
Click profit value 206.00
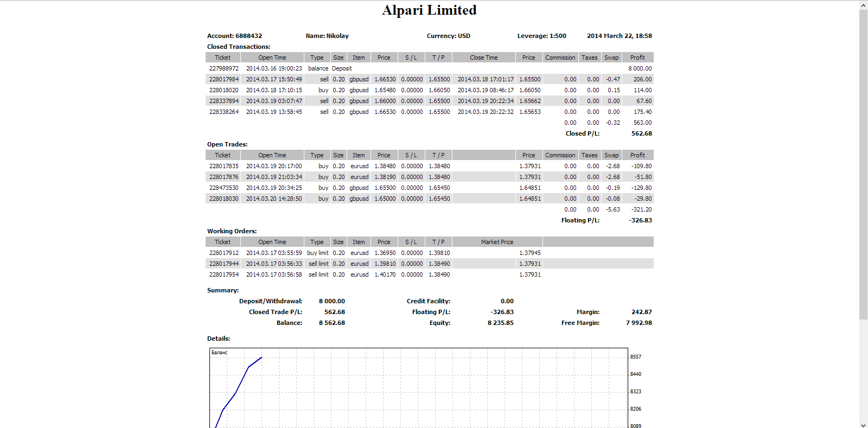coord(643,79)
